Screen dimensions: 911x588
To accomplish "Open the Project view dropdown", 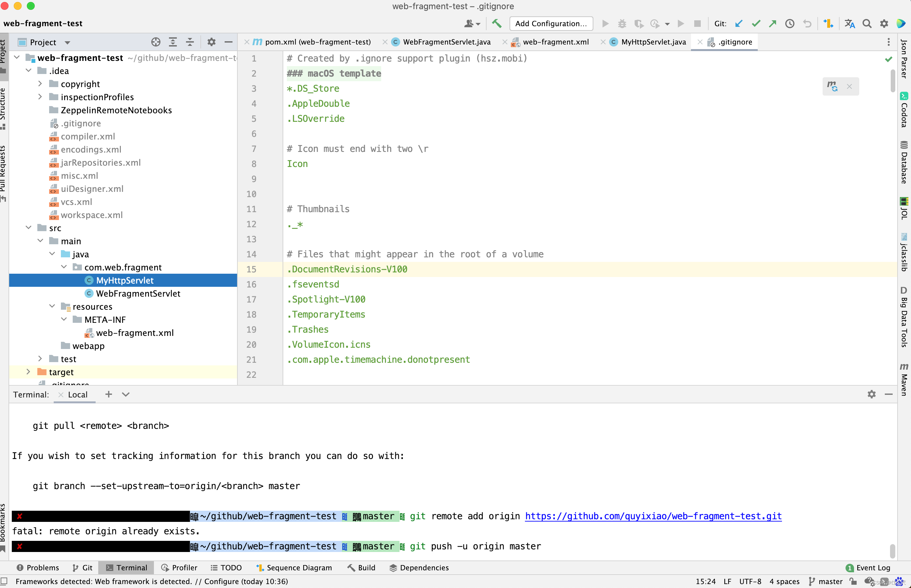I will [67, 42].
